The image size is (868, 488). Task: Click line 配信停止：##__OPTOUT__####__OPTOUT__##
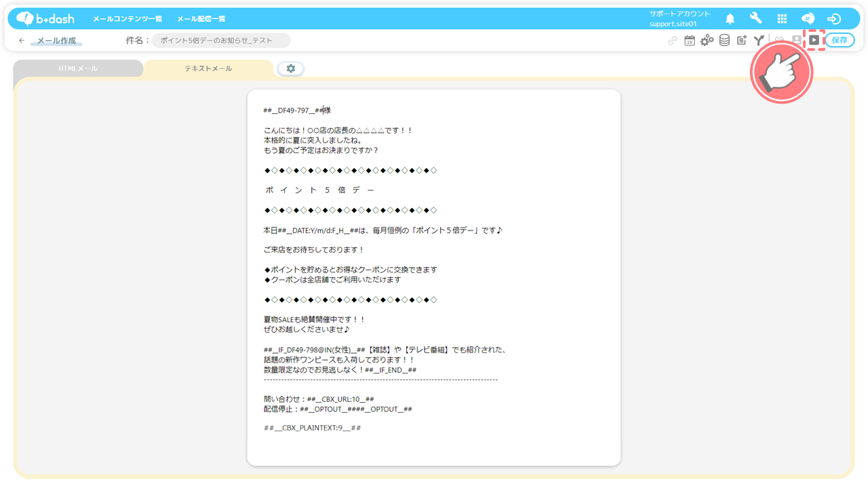pos(338,409)
